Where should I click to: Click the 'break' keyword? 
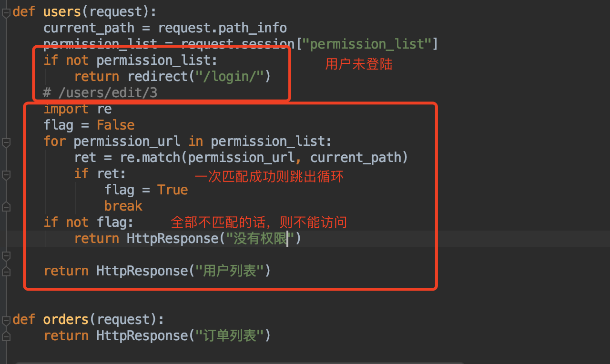tap(123, 206)
